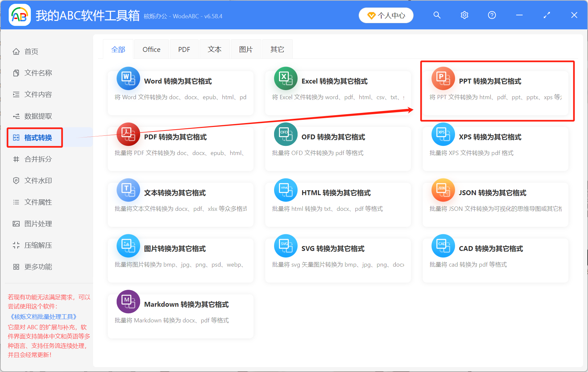Select the OFD 转换 tool icon
This screenshot has width=588, height=372.
pyautogui.click(x=286, y=134)
